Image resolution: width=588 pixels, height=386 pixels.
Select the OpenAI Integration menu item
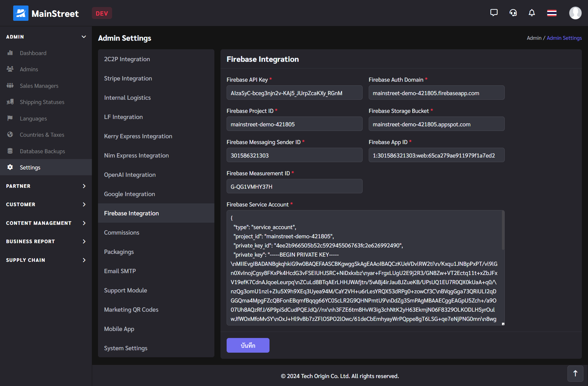pyautogui.click(x=130, y=174)
